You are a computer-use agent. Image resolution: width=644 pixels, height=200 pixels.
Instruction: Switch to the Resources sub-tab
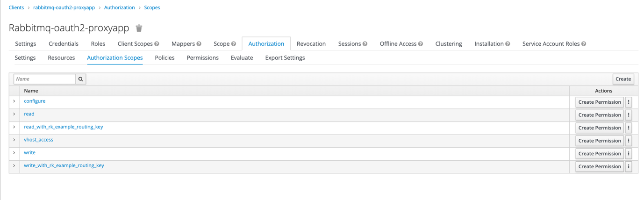[61, 57]
